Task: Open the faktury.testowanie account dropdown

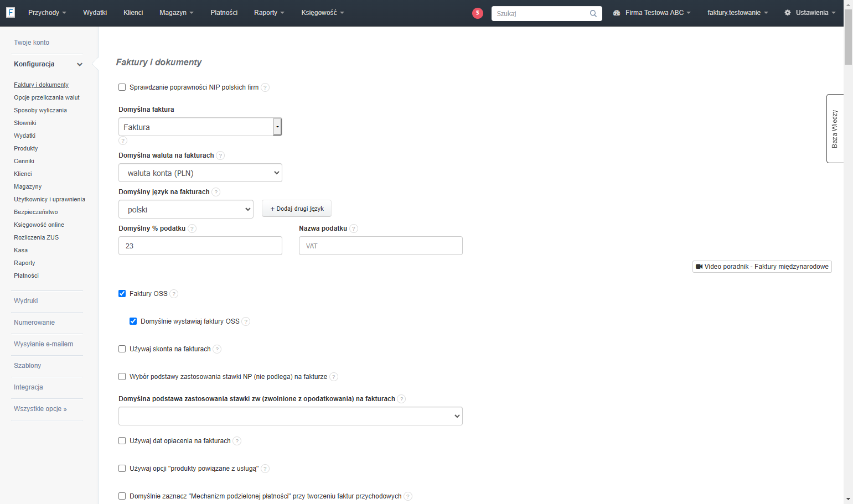Action: point(737,13)
